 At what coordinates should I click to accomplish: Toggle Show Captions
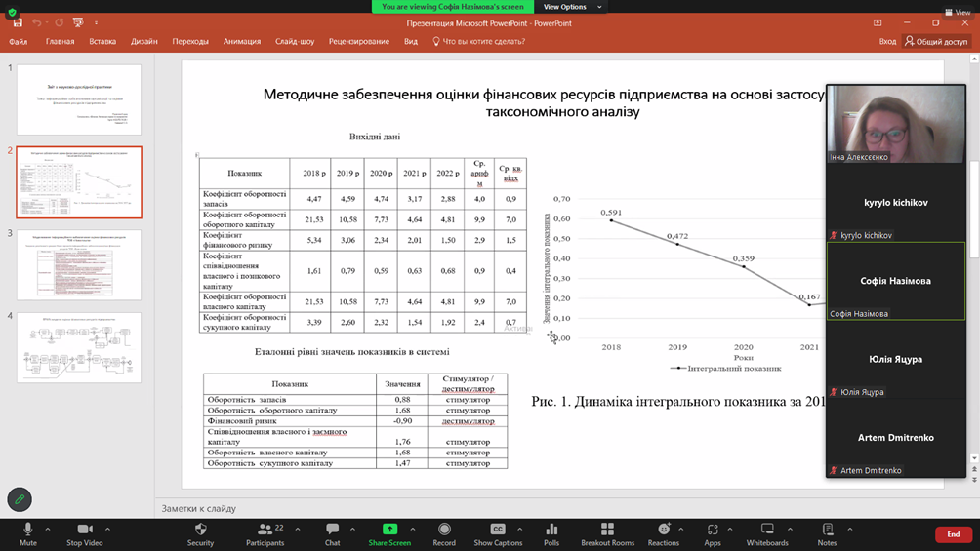[x=498, y=534]
